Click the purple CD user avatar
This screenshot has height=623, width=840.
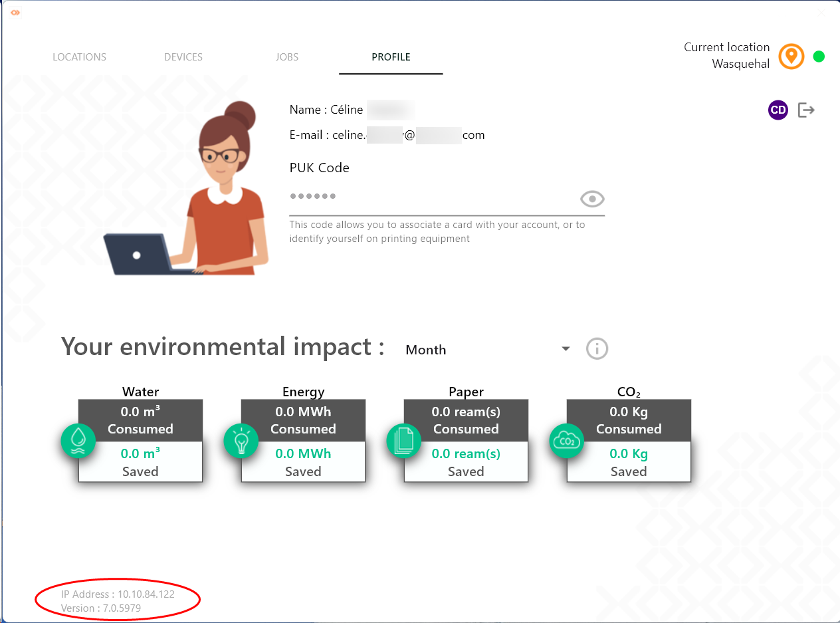pyautogui.click(x=778, y=110)
